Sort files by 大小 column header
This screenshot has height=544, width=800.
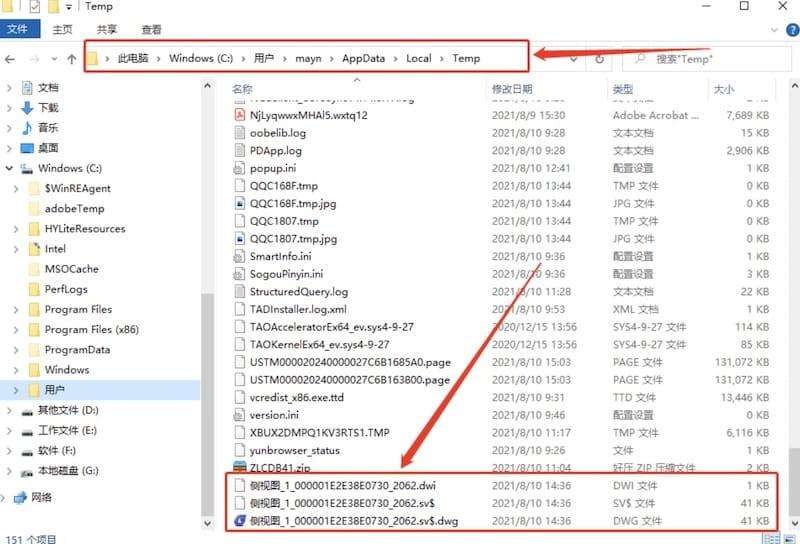(x=723, y=89)
